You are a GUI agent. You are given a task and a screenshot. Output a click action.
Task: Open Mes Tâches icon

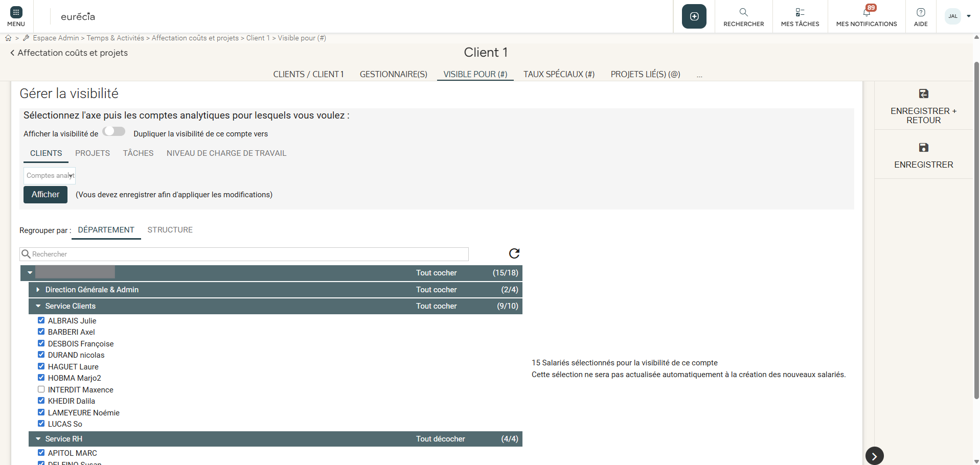[800, 12]
